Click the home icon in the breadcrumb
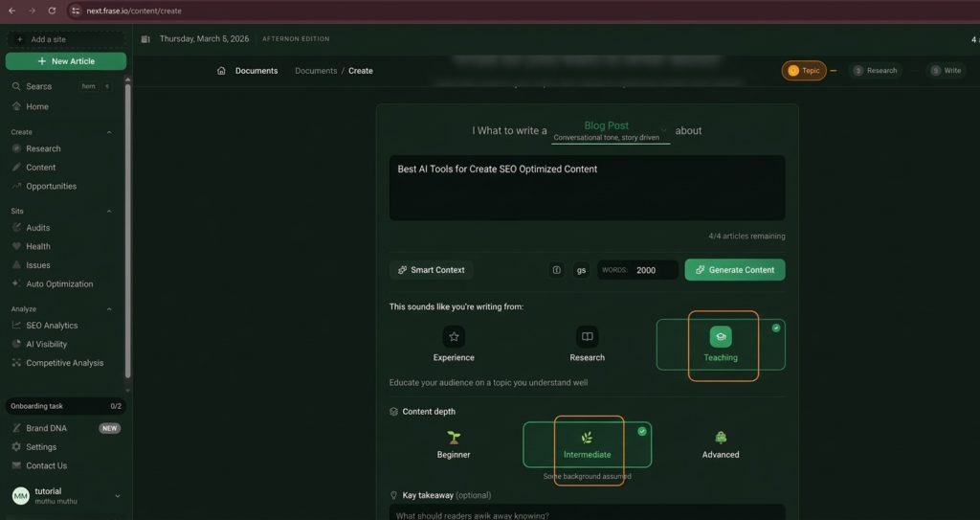Screen dimensions: 980x520 (221, 71)
